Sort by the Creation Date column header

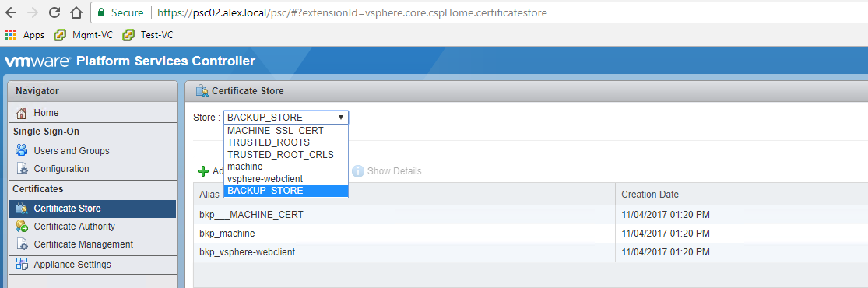tap(741, 195)
